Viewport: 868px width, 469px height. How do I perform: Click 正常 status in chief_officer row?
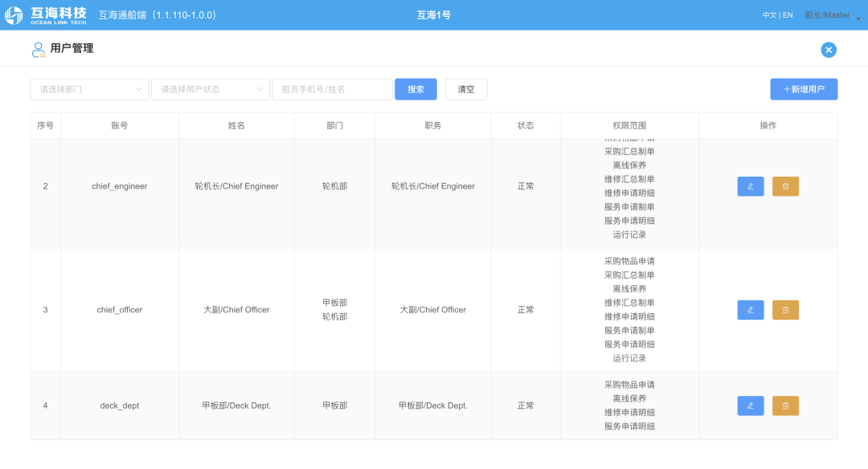point(526,310)
